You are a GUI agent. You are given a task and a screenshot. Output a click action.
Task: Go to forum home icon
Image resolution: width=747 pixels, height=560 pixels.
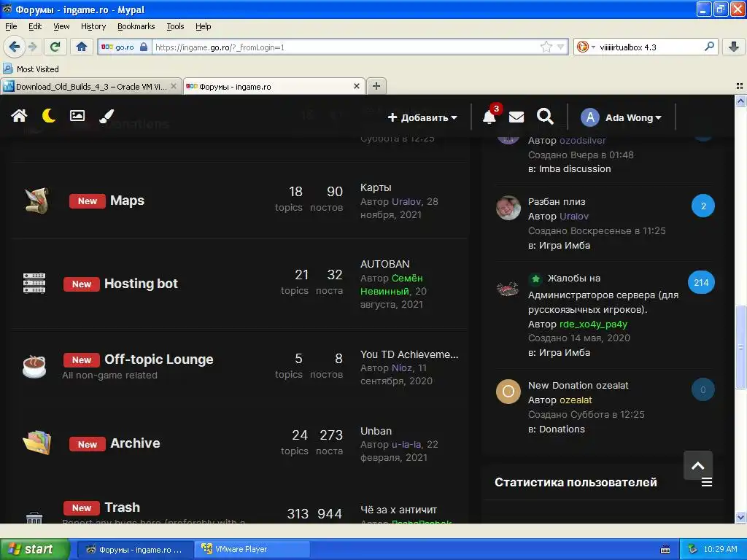point(19,116)
